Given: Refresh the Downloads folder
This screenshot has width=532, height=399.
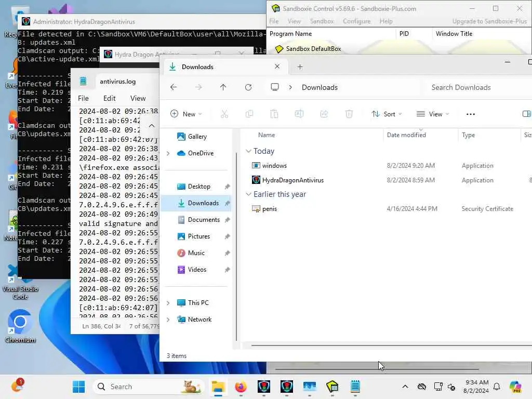Looking at the screenshot, I should click(x=248, y=87).
